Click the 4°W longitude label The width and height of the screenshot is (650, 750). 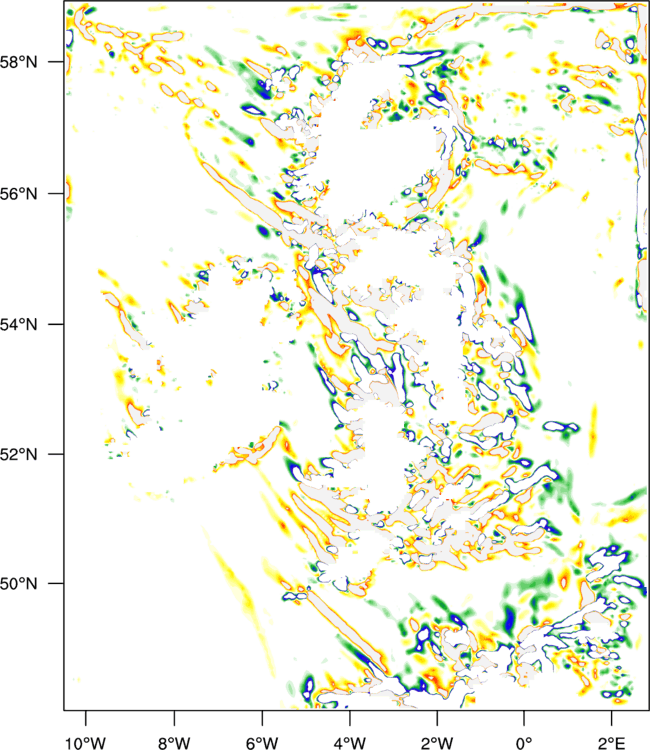point(350,743)
